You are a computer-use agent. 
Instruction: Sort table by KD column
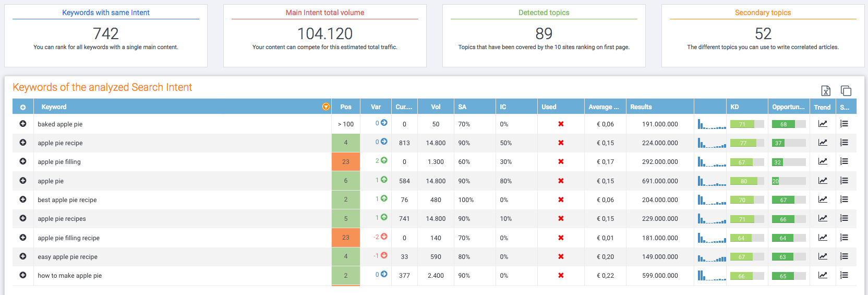(x=746, y=107)
